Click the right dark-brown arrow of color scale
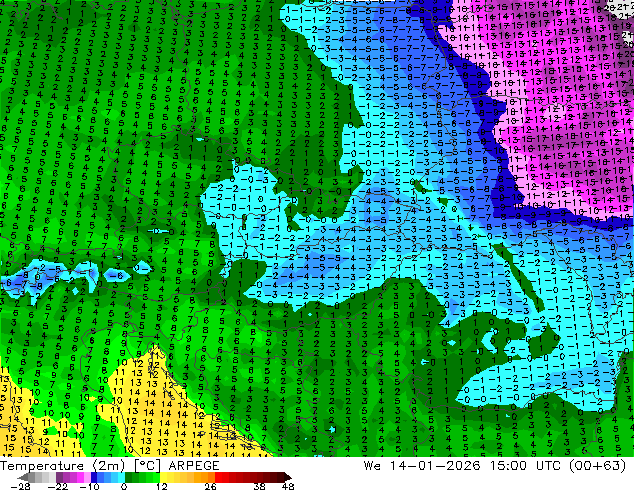634x490 pixels. (287, 477)
